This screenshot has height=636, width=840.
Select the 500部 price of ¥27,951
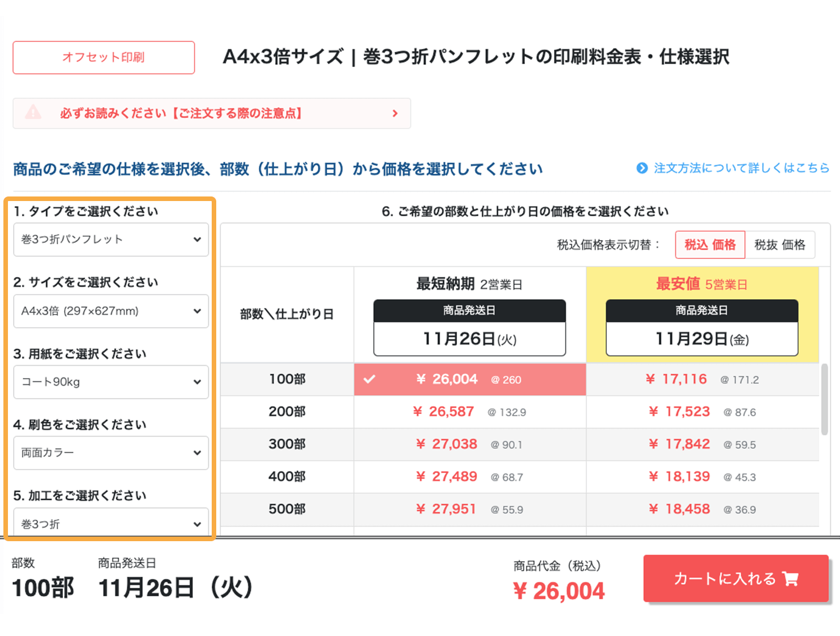(x=470, y=509)
